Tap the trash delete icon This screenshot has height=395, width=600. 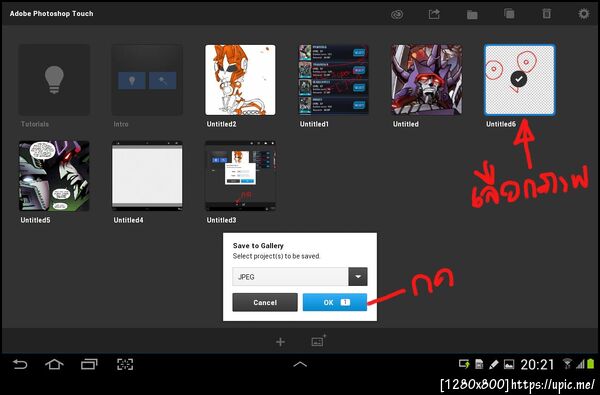click(x=547, y=13)
